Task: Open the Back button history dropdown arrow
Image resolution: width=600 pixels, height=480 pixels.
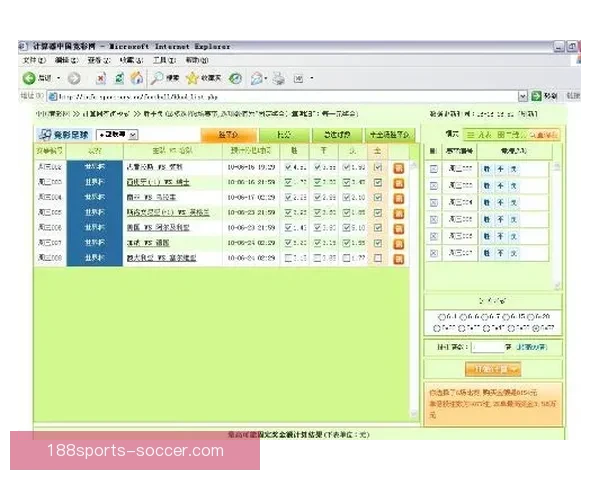Action: click(59, 78)
